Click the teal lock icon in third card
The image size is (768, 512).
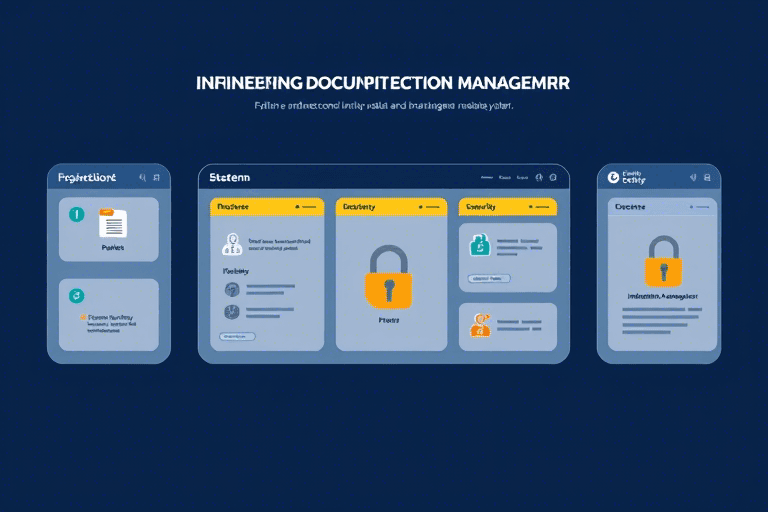[479, 244]
